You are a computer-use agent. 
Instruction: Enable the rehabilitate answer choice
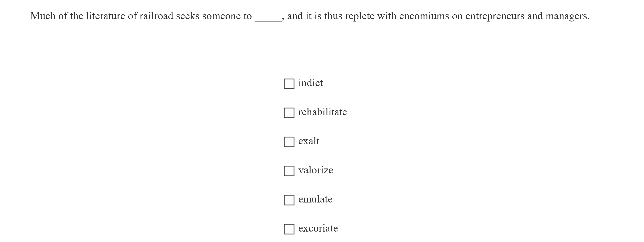(x=290, y=112)
